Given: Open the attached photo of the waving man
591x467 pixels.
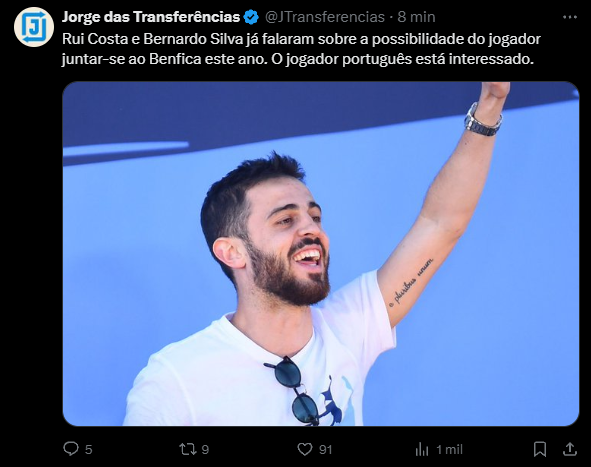Looking at the screenshot, I should click(321, 254).
